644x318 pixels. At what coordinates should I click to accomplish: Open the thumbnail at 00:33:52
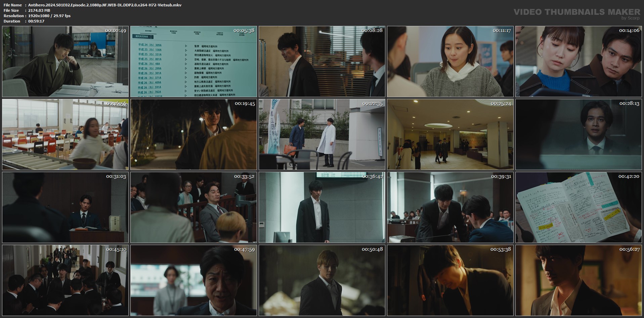[194, 207]
